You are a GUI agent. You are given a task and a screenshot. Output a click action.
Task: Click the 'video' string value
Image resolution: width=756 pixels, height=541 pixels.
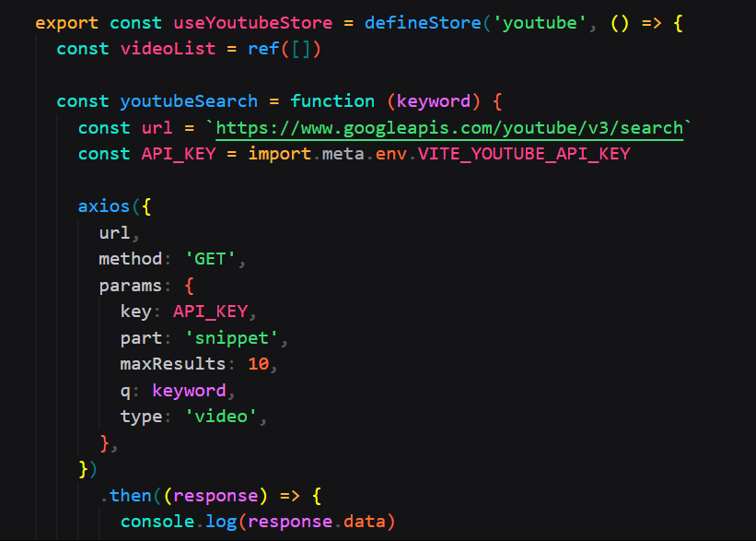[x=221, y=417]
